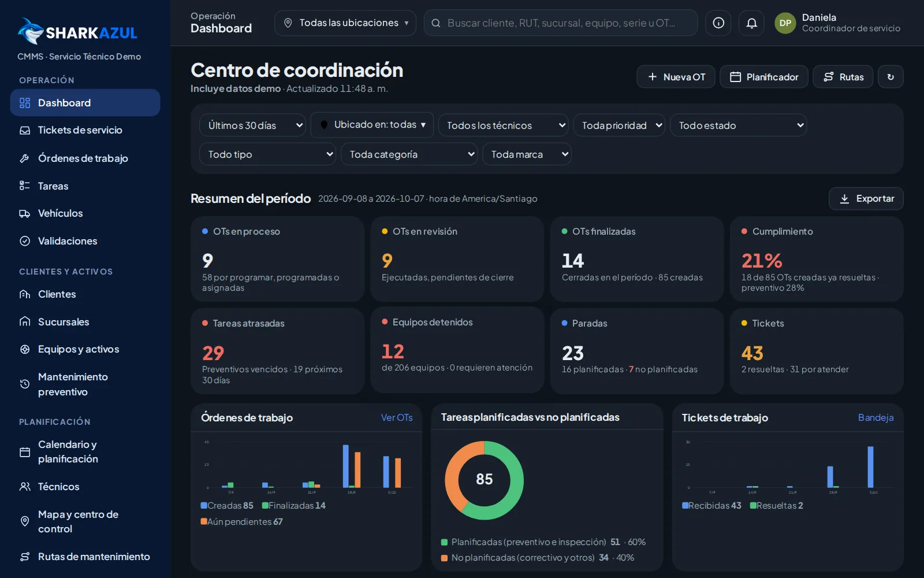Open Toda marca dropdown
Screen dimensions: 924x578
(527, 154)
